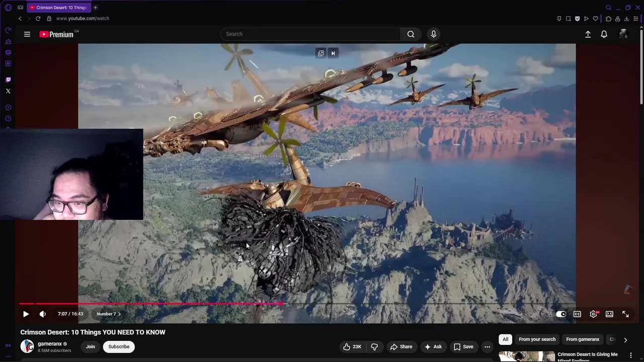Viewport: 644px width, 362px height.
Task: Open YouTube guide hamburger menu
Action: [x=27, y=34]
